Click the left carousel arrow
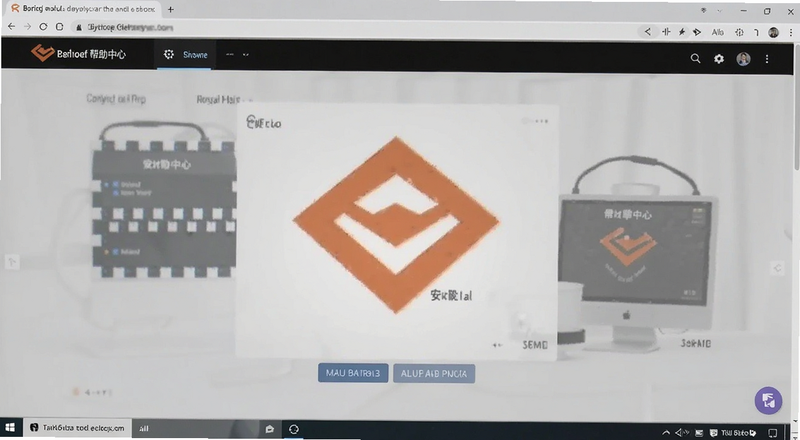800x440 pixels. (x=12, y=262)
